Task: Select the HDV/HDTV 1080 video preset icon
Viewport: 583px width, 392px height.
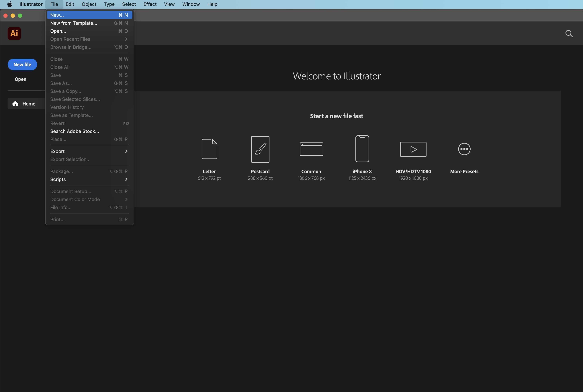Action: 413,149
